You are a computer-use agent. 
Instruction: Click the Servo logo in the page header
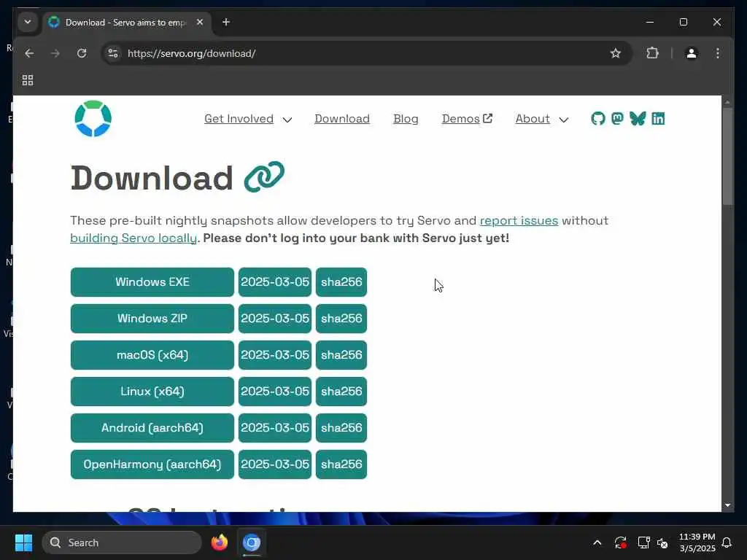pos(93,119)
